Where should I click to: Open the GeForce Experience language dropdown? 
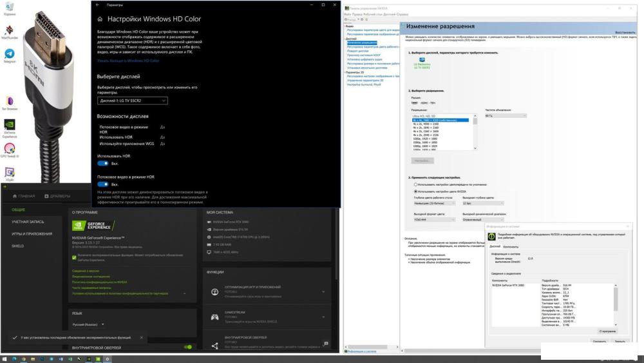coord(88,324)
